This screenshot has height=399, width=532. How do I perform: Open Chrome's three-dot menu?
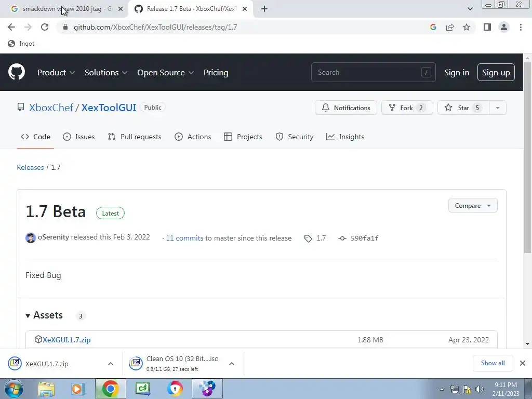click(521, 27)
